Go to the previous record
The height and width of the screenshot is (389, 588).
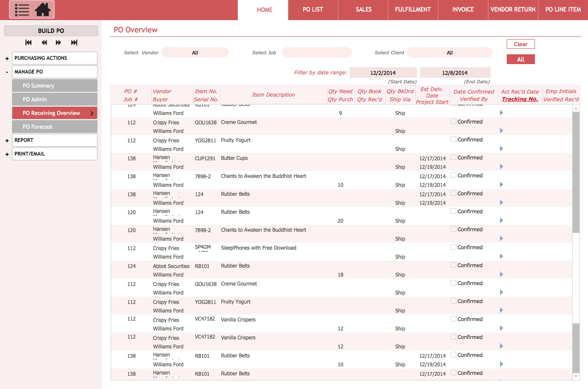click(44, 42)
